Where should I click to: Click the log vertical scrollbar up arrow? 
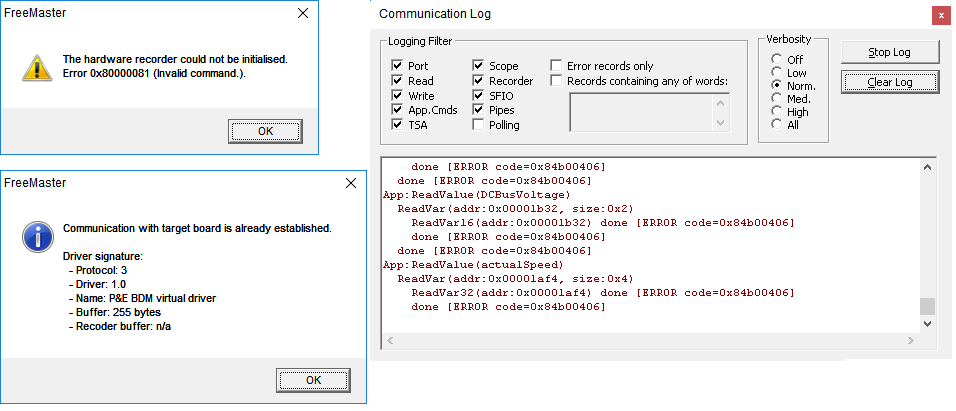927,167
